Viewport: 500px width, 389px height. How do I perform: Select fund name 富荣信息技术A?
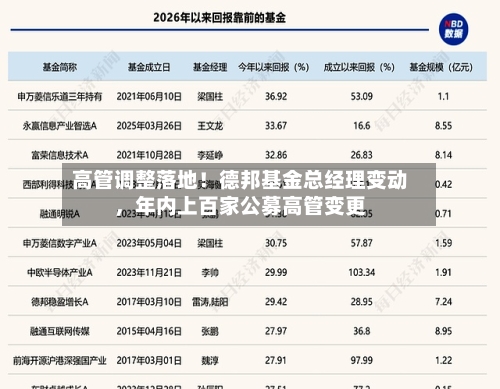pyautogui.click(x=60, y=155)
